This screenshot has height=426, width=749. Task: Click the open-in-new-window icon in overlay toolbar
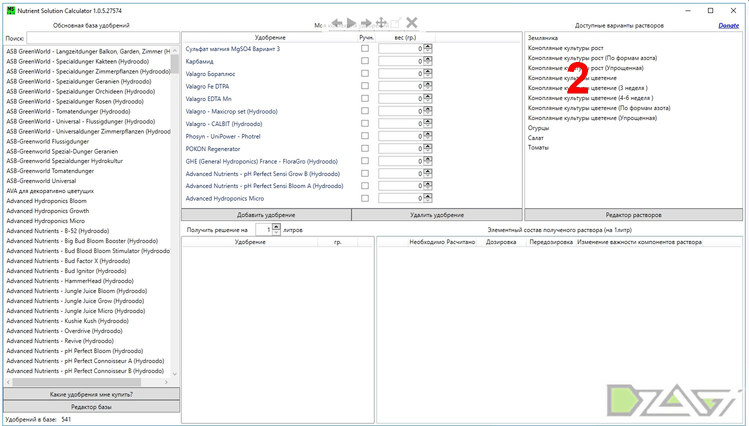point(396,22)
